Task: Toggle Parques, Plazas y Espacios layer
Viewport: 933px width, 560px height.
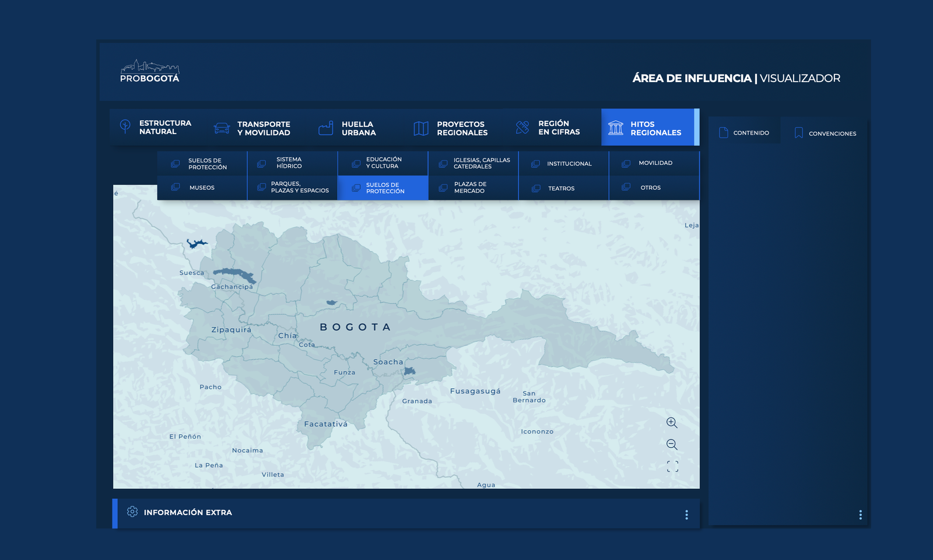Action: 292,188
